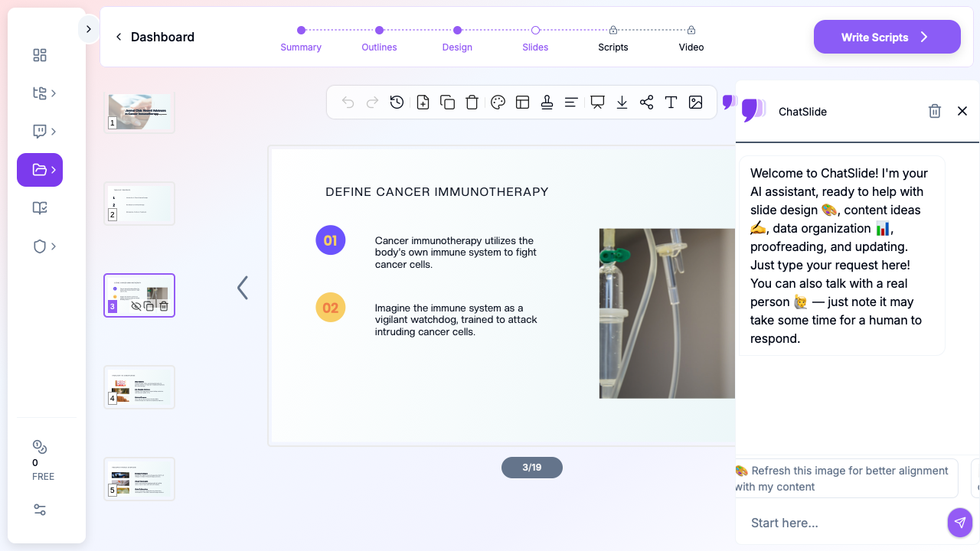The image size is (980, 551).
Task: Open the color theme palette icon
Action: pos(498,102)
